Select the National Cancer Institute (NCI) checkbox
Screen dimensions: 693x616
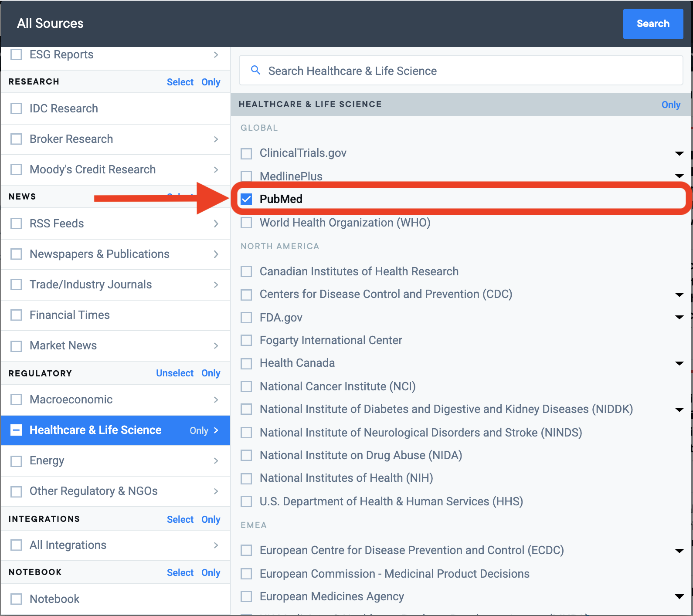tap(246, 386)
